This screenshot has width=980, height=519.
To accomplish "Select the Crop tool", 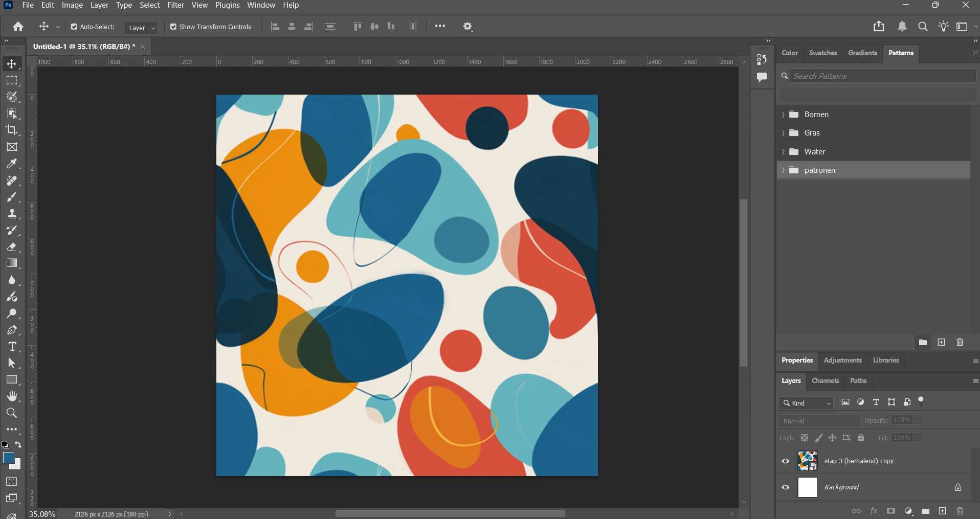I will 11,130.
